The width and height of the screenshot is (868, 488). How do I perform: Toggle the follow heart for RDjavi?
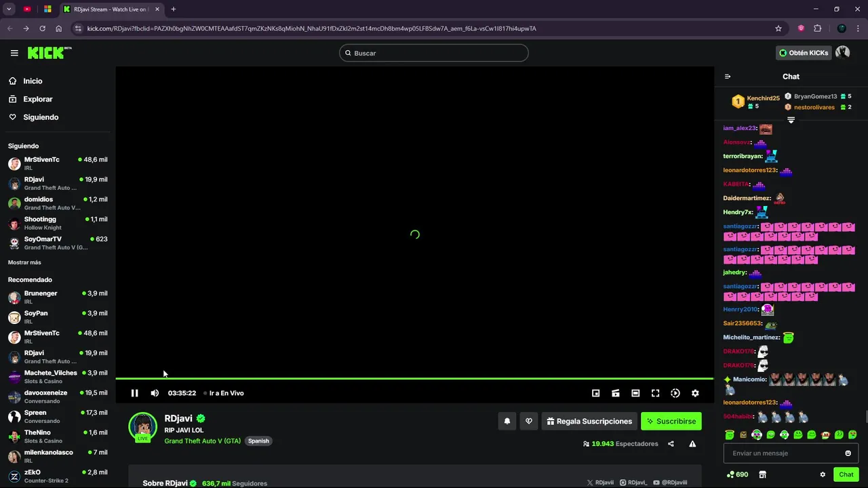(x=529, y=421)
